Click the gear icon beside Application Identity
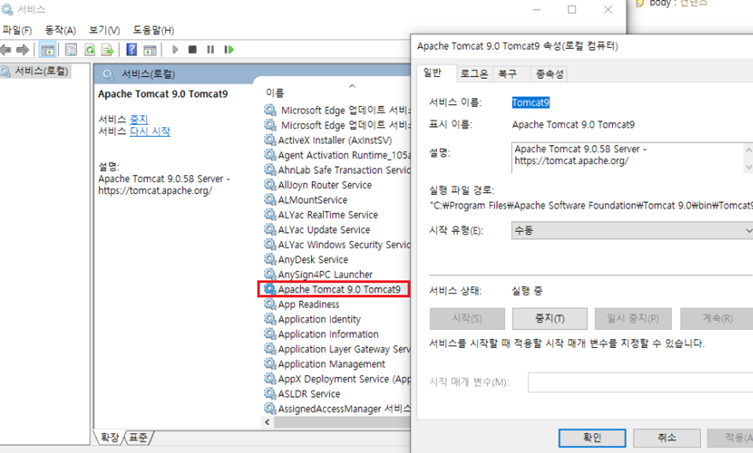This screenshot has width=753, height=453. (x=270, y=319)
